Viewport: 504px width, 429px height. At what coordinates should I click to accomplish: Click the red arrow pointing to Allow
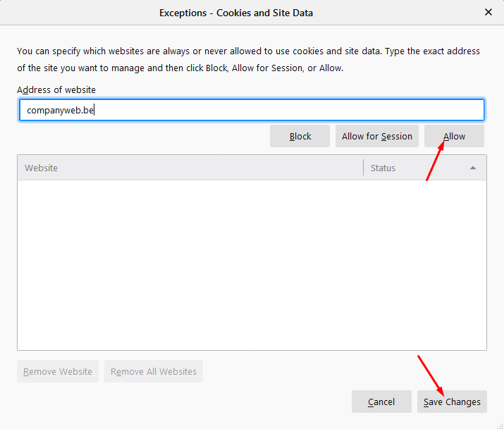point(435,161)
